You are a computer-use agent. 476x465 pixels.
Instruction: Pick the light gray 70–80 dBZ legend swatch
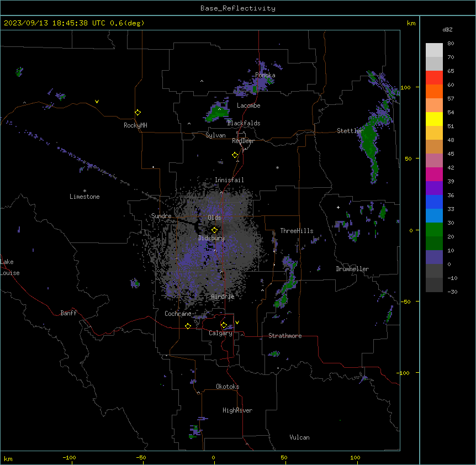point(434,50)
